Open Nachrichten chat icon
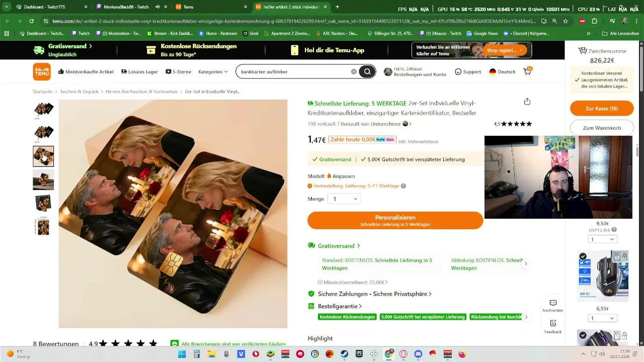 (x=553, y=306)
